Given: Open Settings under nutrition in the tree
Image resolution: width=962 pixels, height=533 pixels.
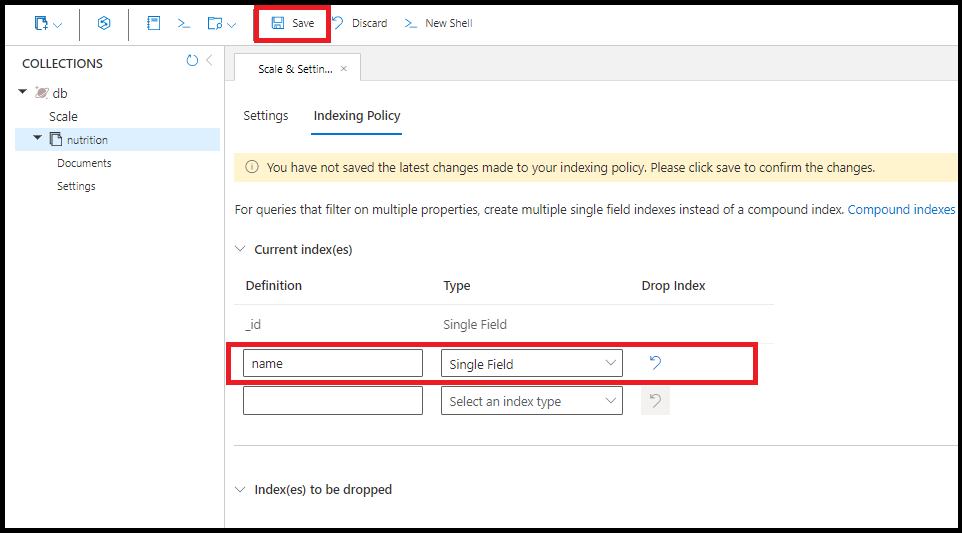Looking at the screenshot, I should point(76,186).
